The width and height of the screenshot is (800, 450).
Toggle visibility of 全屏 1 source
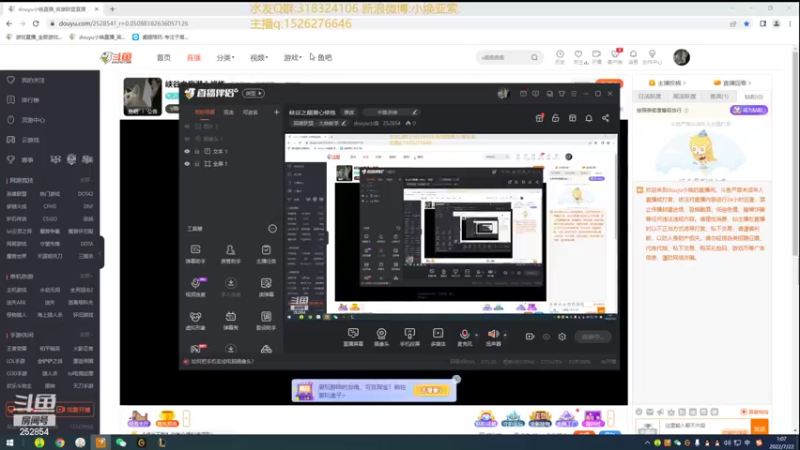coord(187,164)
